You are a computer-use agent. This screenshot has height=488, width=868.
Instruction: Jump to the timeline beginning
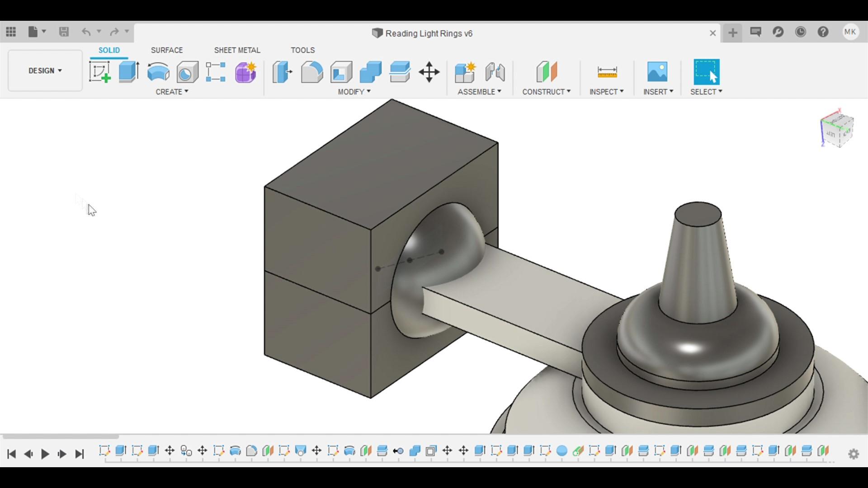point(12,454)
